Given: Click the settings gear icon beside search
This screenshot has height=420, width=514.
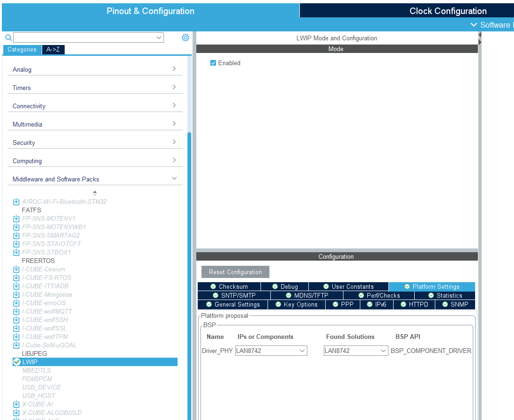Looking at the screenshot, I should (185, 37).
